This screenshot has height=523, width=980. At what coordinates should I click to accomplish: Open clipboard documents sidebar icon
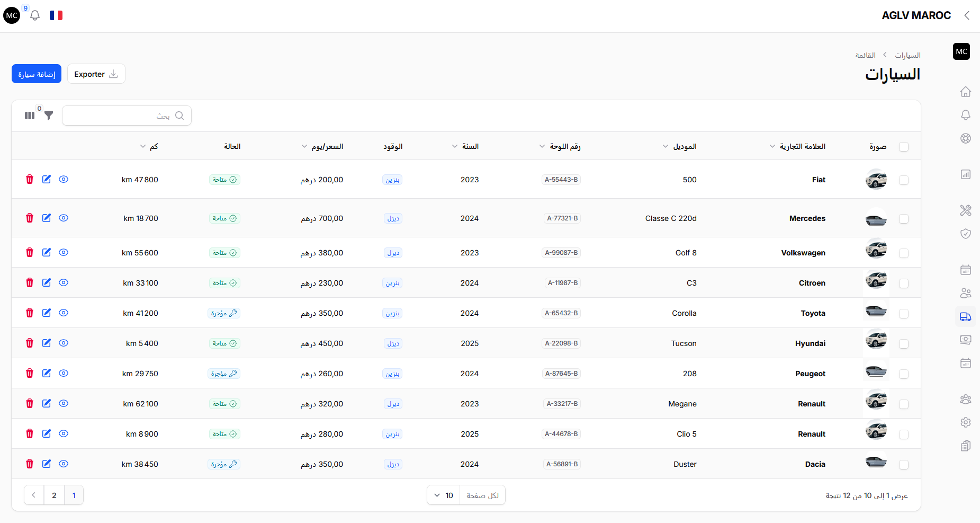pyautogui.click(x=966, y=446)
